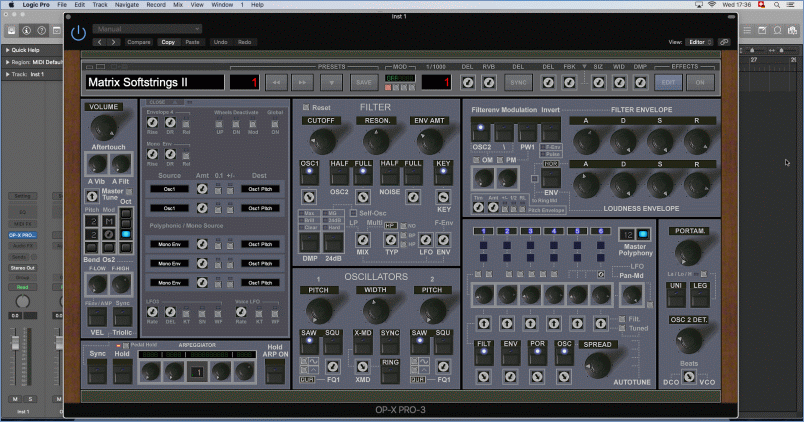The width and height of the screenshot is (804, 422).
Task: Toggle the oscillator SYNC switch
Action: click(390, 345)
